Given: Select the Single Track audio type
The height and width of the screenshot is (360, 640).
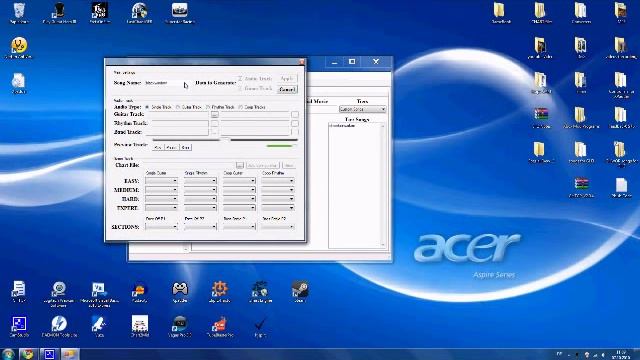Looking at the screenshot, I should tap(158, 107).
